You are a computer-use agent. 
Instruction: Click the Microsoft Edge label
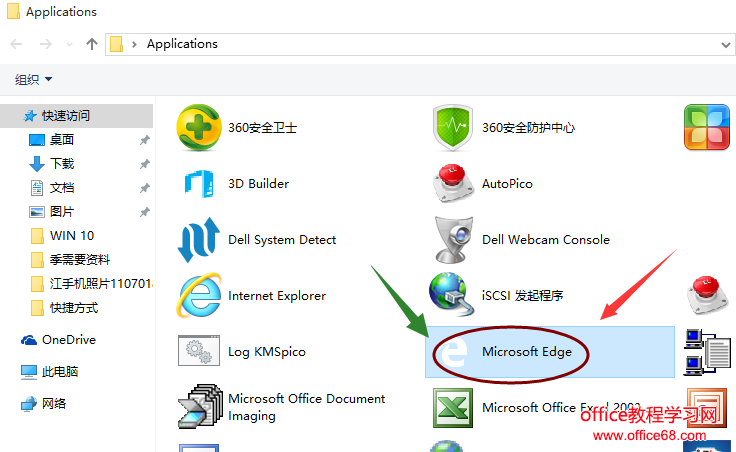[527, 352]
